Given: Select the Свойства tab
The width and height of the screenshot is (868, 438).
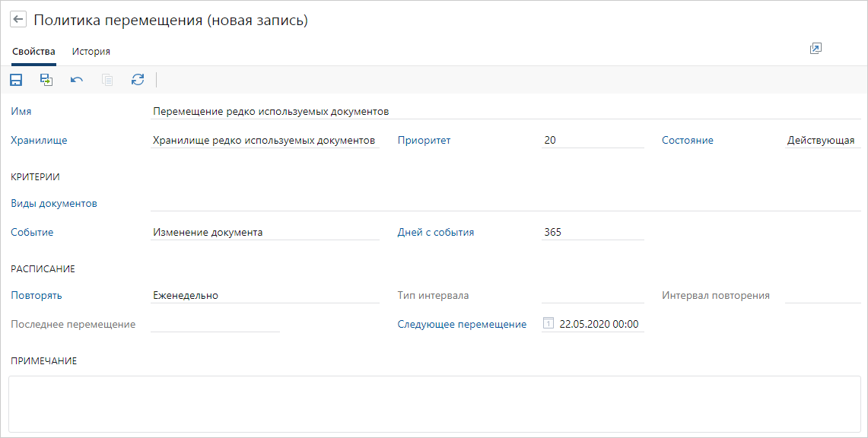Looking at the screenshot, I should (x=33, y=52).
